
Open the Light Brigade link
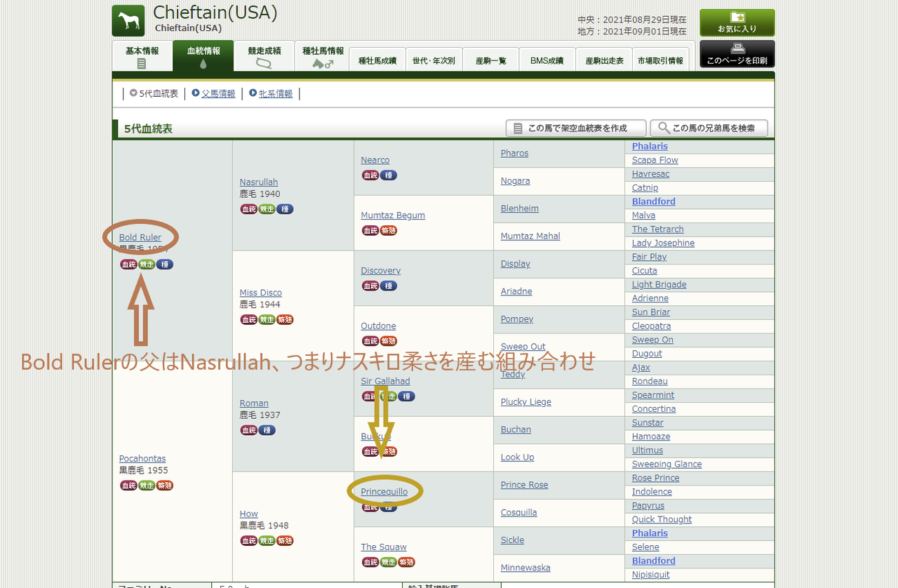659,284
